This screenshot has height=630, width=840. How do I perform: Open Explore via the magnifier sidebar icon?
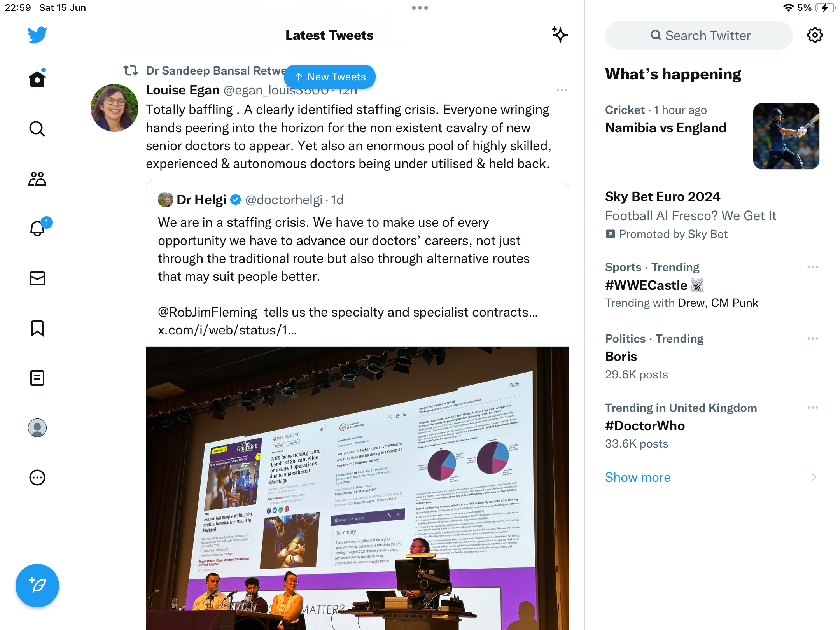(x=37, y=129)
